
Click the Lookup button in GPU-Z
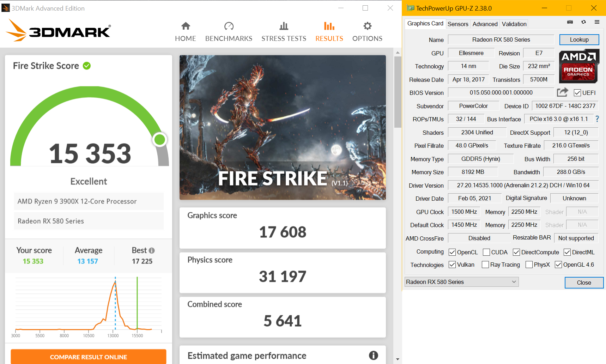(x=579, y=40)
